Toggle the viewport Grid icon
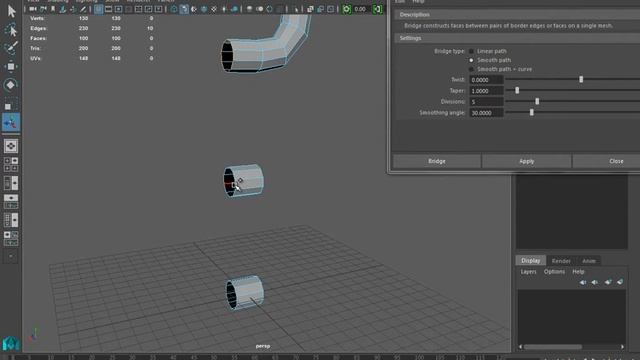 (98, 9)
